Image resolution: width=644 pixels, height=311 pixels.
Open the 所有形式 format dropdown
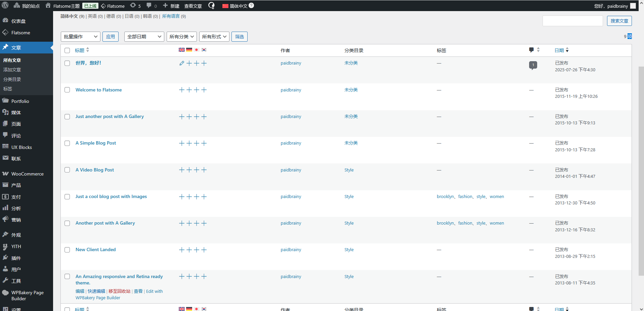pos(214,37)
